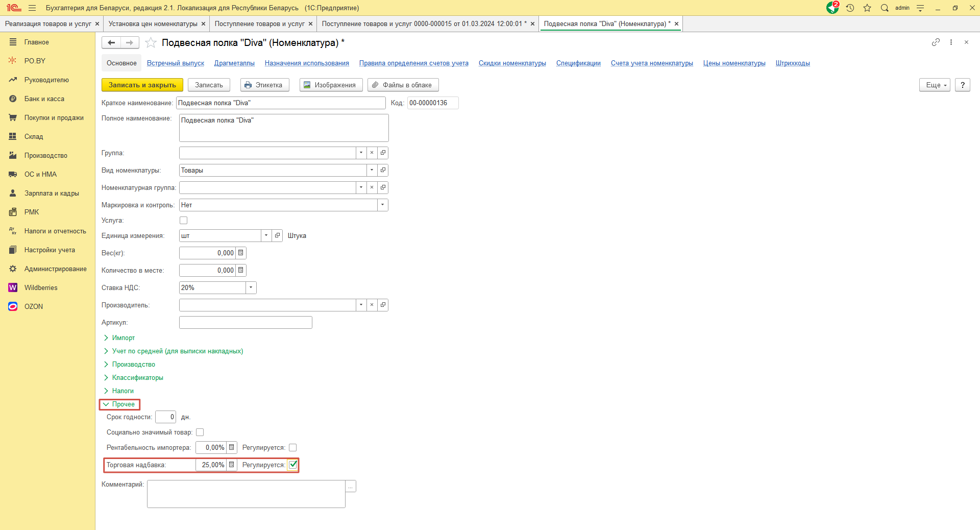The width and height of the screenshot is (980, 530).
Task: Click the back navigation arrow
Action: click(x=111, y=43)
